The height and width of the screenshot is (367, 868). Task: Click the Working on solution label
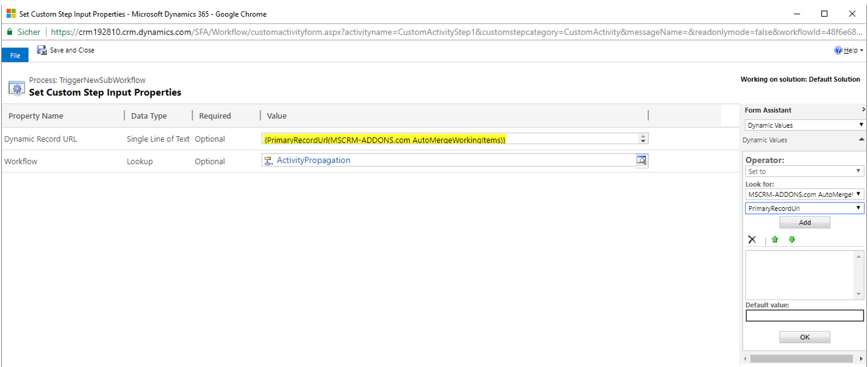(x=800, y=80)
